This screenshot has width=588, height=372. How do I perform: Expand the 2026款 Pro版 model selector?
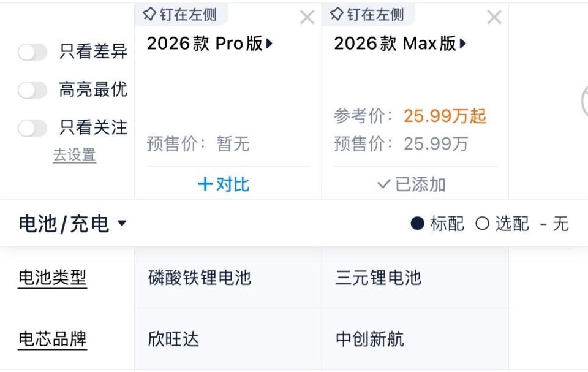[x=209, y=44]
